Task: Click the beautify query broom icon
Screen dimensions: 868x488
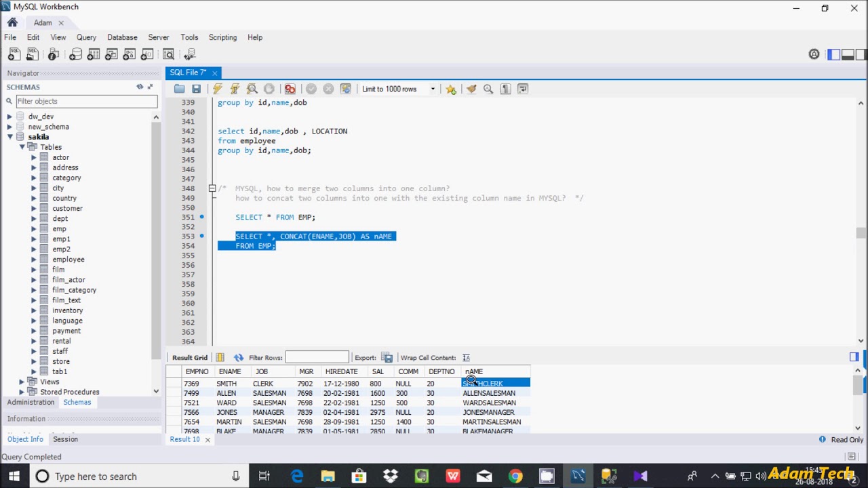Action: tap(471, 89)
